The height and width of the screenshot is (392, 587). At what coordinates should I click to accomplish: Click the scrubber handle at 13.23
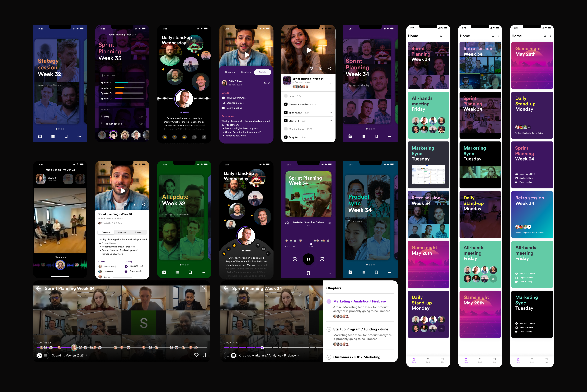[311, 244]
